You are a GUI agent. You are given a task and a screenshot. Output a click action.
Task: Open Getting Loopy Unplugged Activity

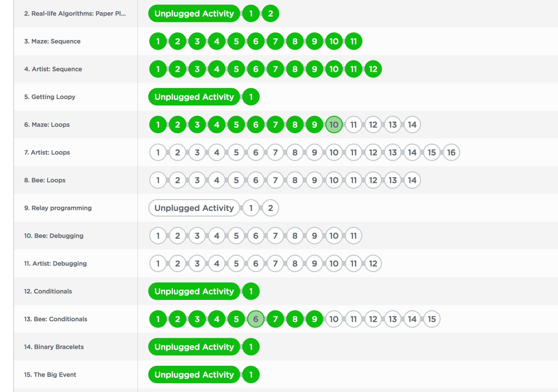[x=194, y=97]
